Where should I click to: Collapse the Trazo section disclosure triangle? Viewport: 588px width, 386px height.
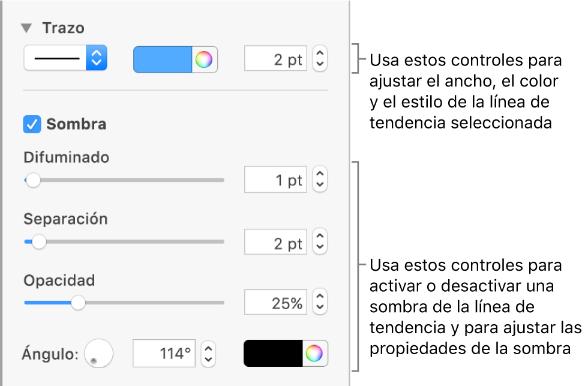coord(26,28)
